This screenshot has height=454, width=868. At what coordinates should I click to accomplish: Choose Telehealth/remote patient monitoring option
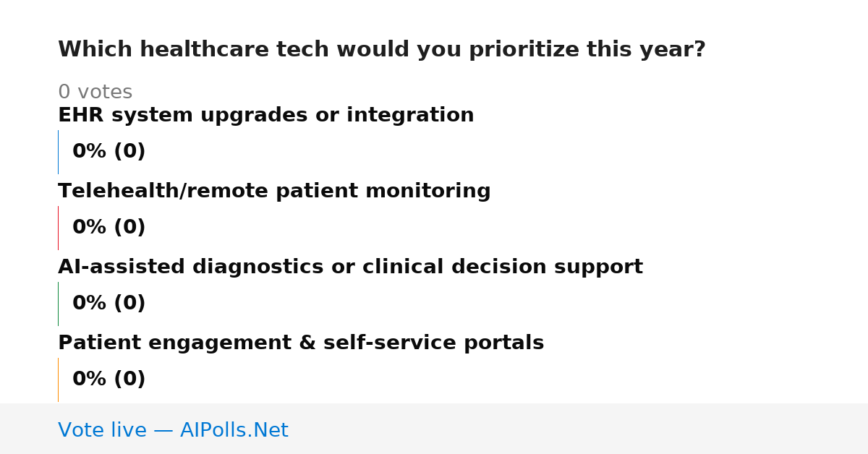click(274, 192)
